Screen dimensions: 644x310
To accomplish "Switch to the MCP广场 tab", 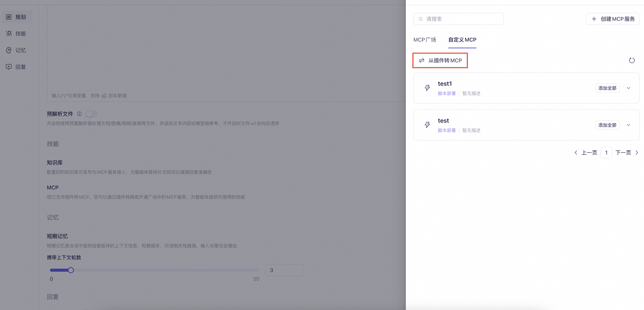I will point(424,40).
